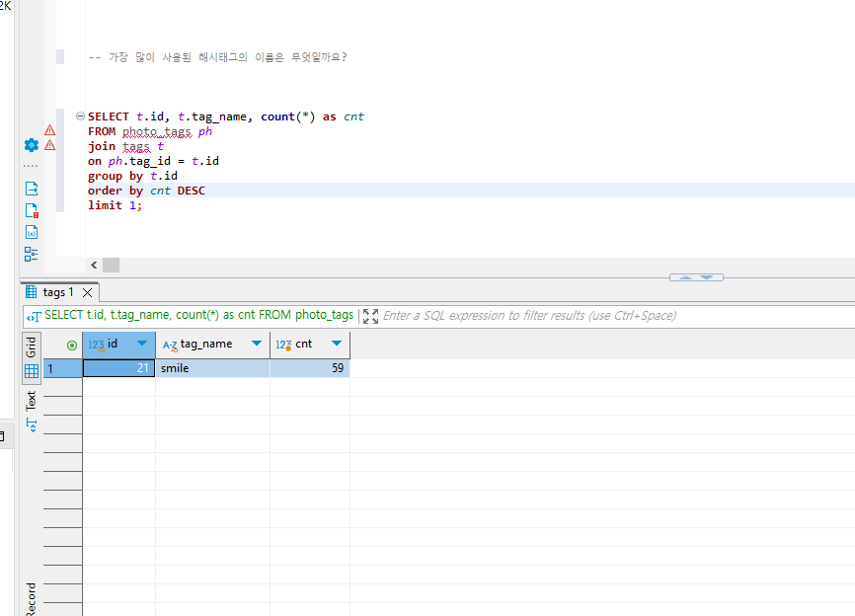Click the warning icon beside join line
Image resolution: width=855 pixels, height=616 pixels.
[x=49, y=145]
